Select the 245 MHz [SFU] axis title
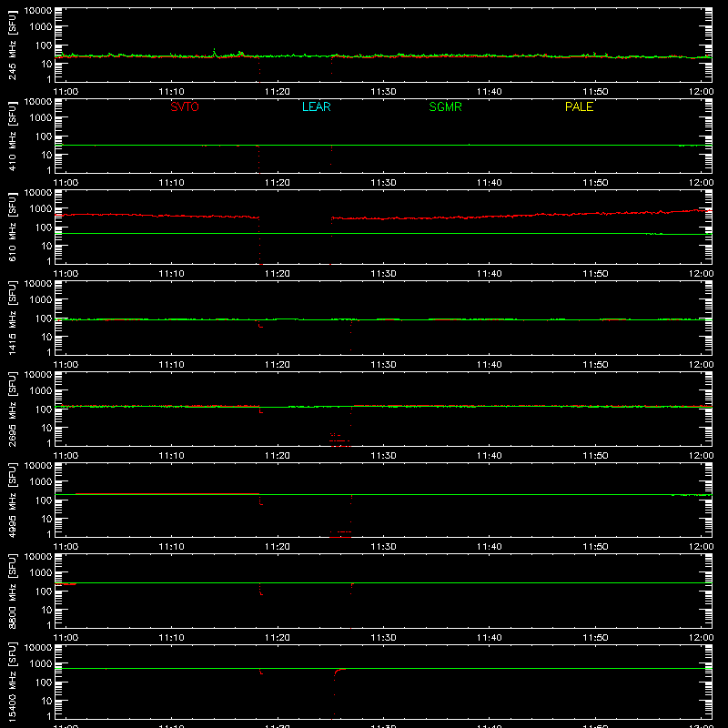The height and width of the screenshot is (728, 728). point(12,45)
